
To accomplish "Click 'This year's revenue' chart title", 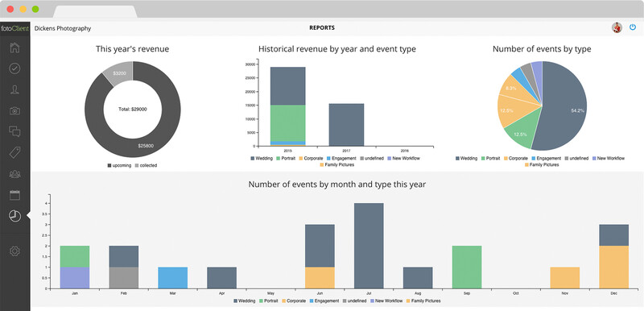I will click(x=132, y=49).
